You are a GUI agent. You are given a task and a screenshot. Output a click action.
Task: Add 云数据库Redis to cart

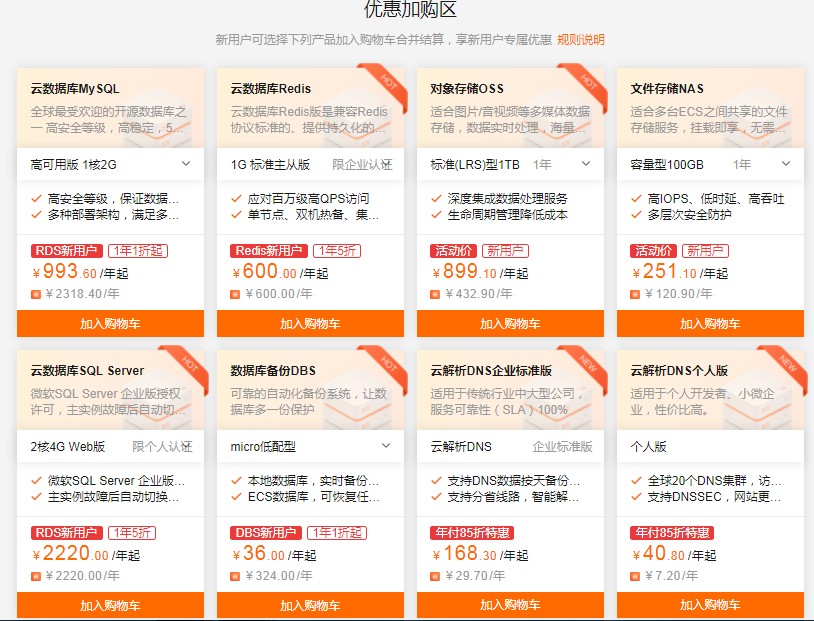click(310, 323)
